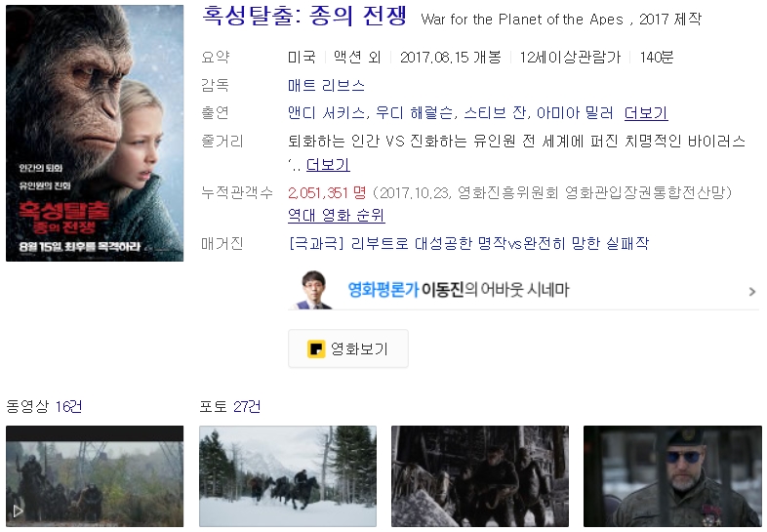Open the 이동진 어바웃 시네마 chevron arrow
The image size is (767, 532).
(751, 292)
